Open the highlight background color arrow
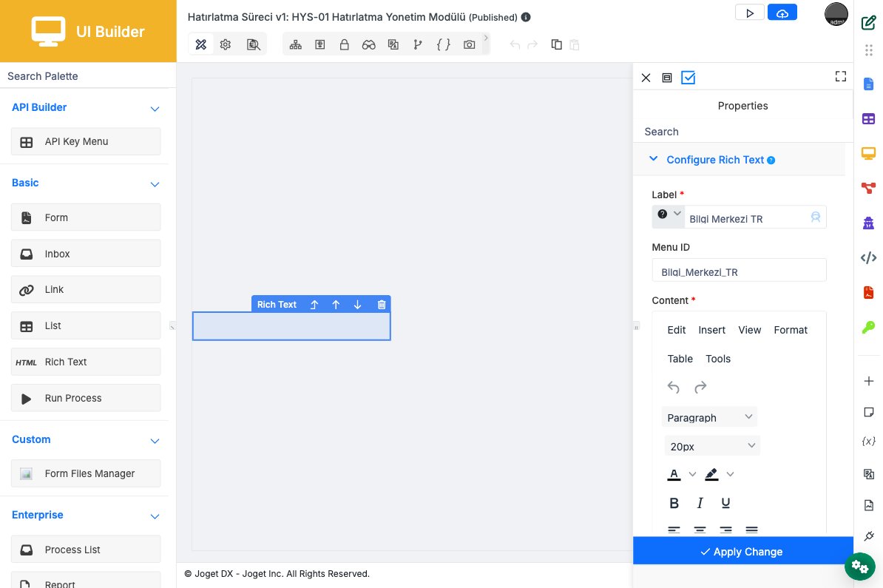 tap(730, 474)
